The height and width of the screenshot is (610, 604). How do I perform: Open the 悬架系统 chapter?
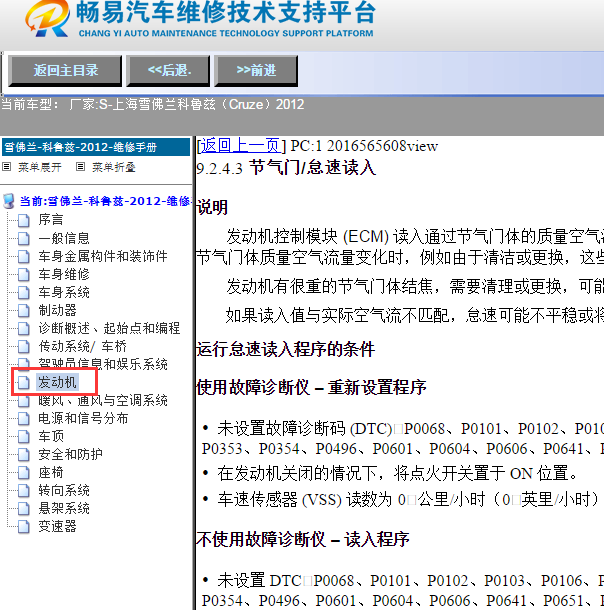pos(64,508)
